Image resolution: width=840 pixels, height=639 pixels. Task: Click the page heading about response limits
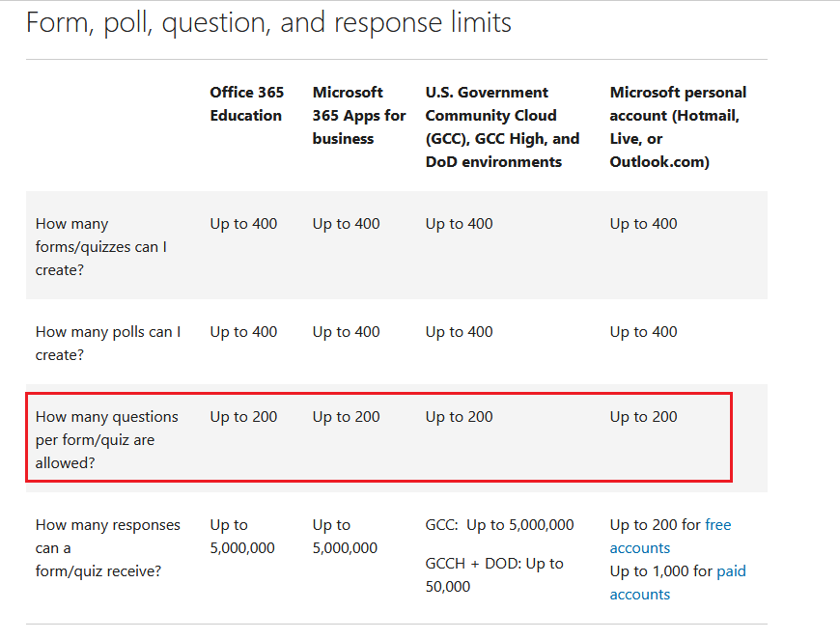[268, 22]
